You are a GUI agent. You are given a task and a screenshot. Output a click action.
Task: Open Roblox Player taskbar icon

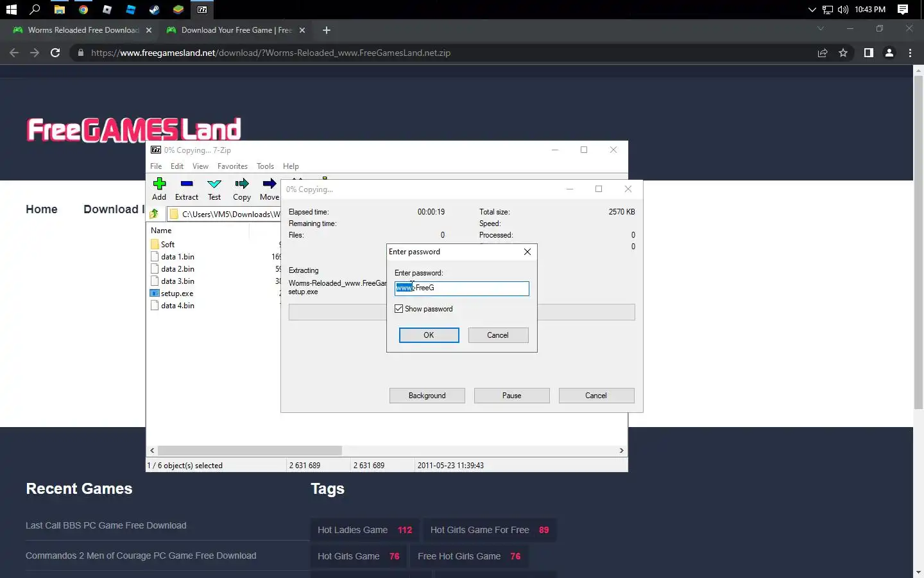coord(107,10)
